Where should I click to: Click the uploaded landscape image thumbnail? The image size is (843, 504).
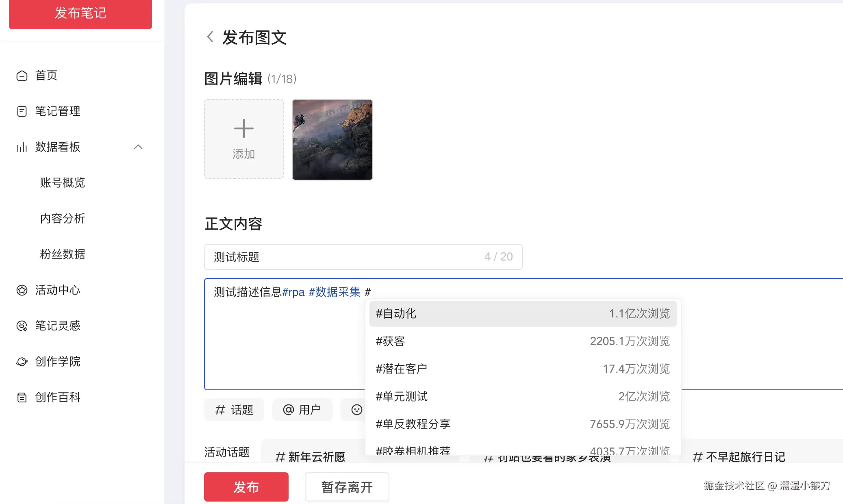pos(332,140)
